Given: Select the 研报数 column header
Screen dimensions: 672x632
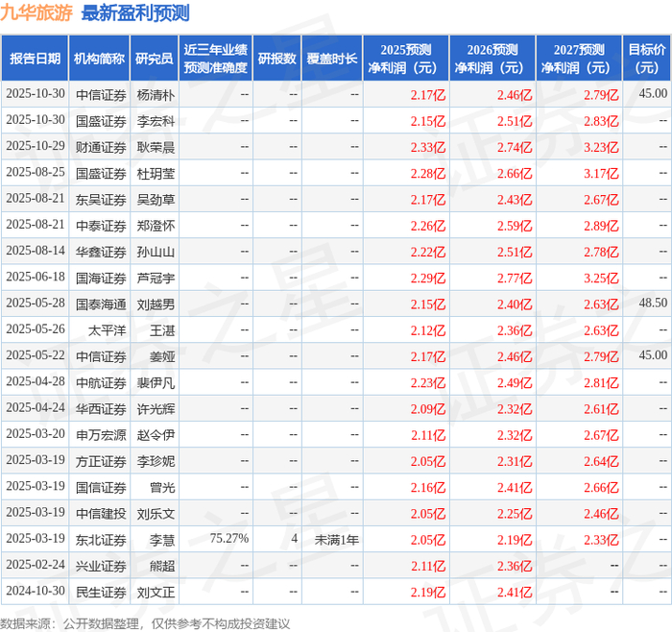Looking at the screenshot, I should tap(276, 59).
